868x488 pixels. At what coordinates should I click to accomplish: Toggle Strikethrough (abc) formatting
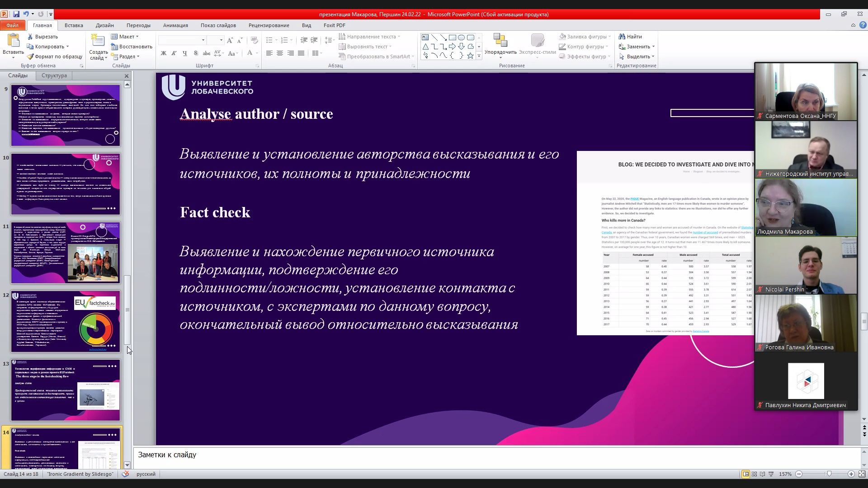coord(206,53)
